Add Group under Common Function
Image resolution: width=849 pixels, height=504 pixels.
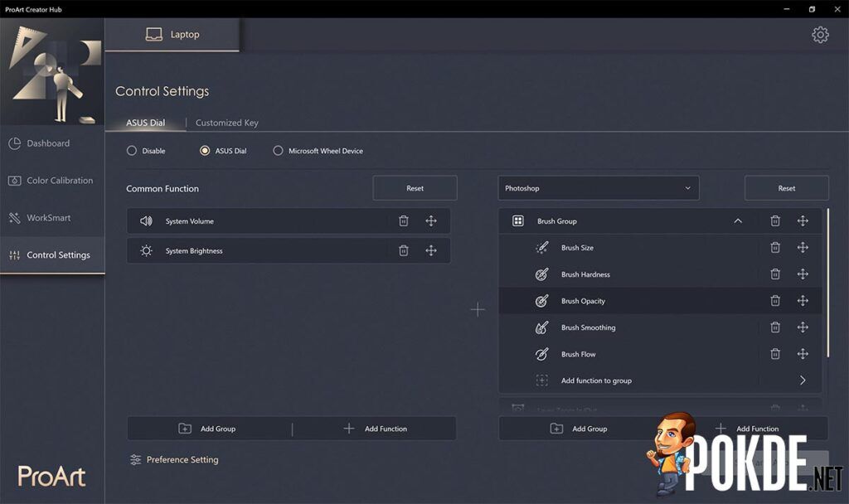209,429
